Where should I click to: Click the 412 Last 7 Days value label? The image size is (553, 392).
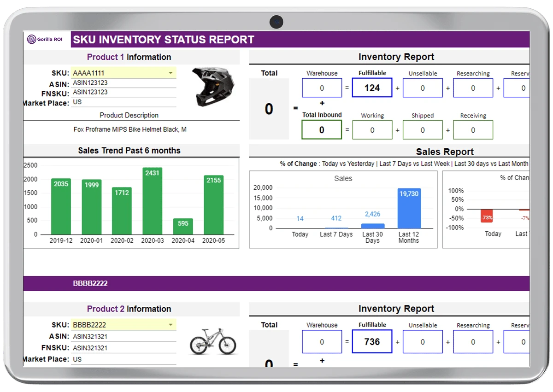[x=336, y=218]
